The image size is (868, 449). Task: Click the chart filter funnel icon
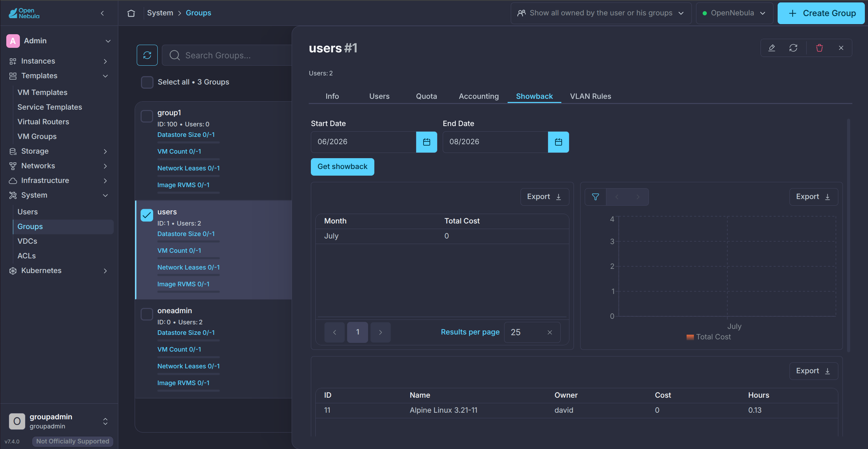coord(596,197)
